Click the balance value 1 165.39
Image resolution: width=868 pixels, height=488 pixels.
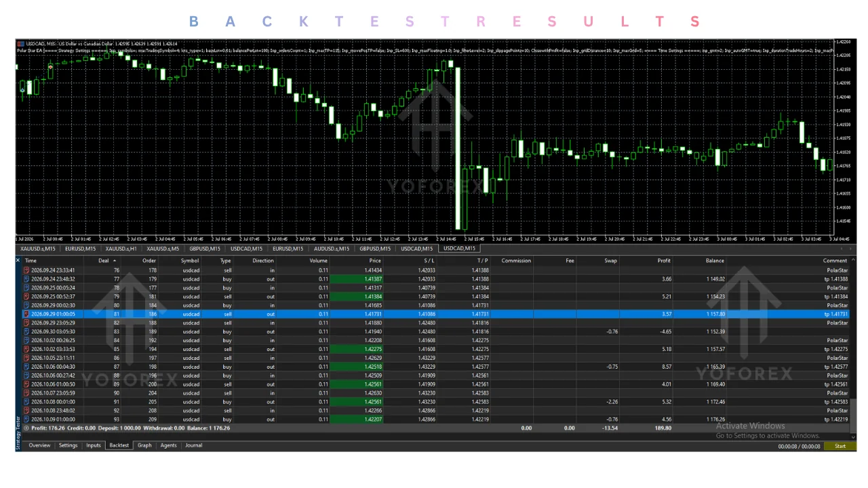pyautogui.click(x=714, y=367)
